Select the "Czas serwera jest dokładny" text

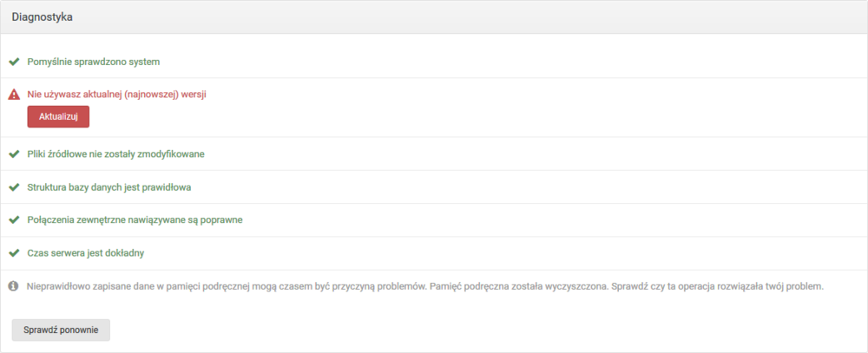click(86, 253)
